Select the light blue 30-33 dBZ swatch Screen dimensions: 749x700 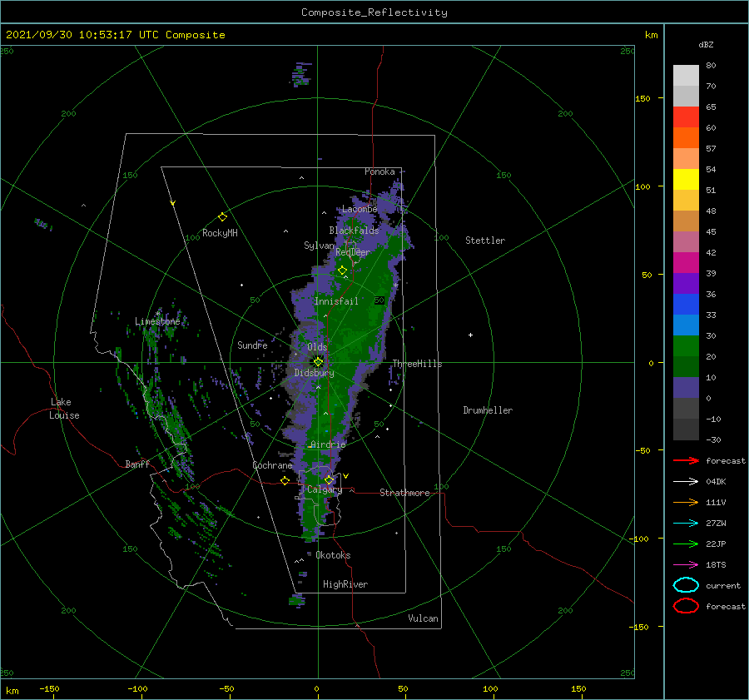(x=686, y=325)
